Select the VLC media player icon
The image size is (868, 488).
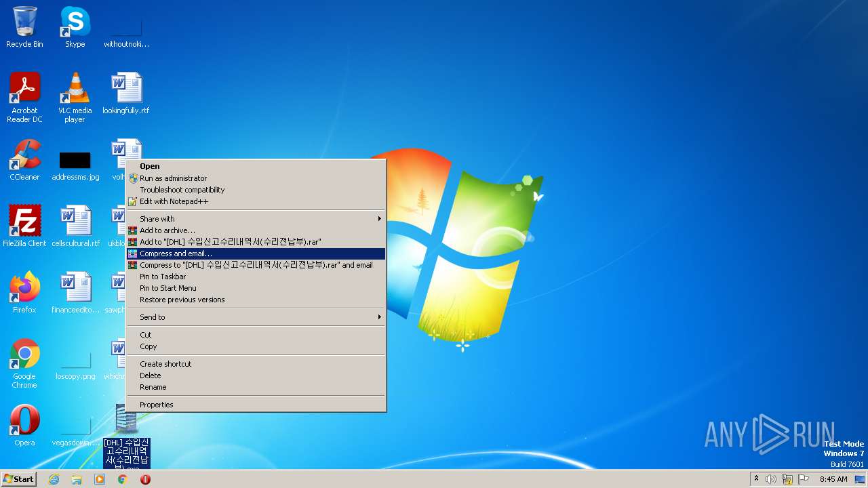coord(75,98)
